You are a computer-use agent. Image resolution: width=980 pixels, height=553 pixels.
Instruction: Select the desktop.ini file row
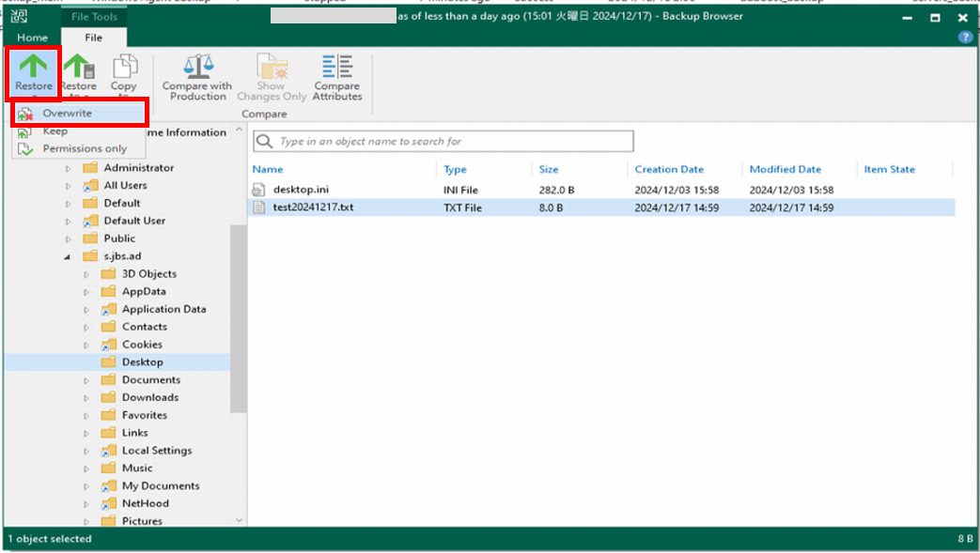[603, 190]
